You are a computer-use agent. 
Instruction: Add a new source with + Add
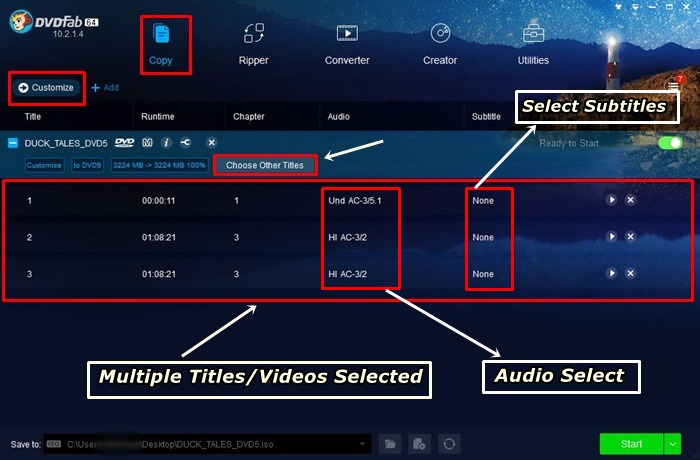point(105,88)
